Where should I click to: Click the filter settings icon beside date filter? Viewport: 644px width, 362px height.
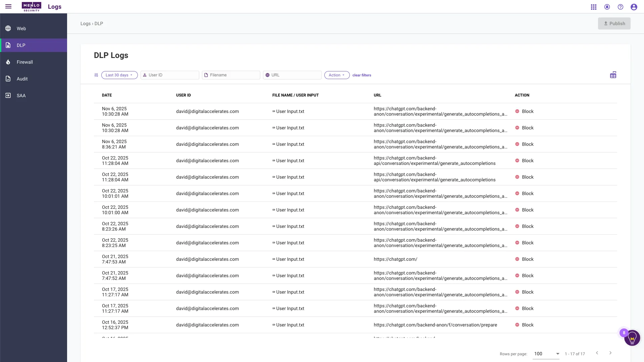click(96, 75)
